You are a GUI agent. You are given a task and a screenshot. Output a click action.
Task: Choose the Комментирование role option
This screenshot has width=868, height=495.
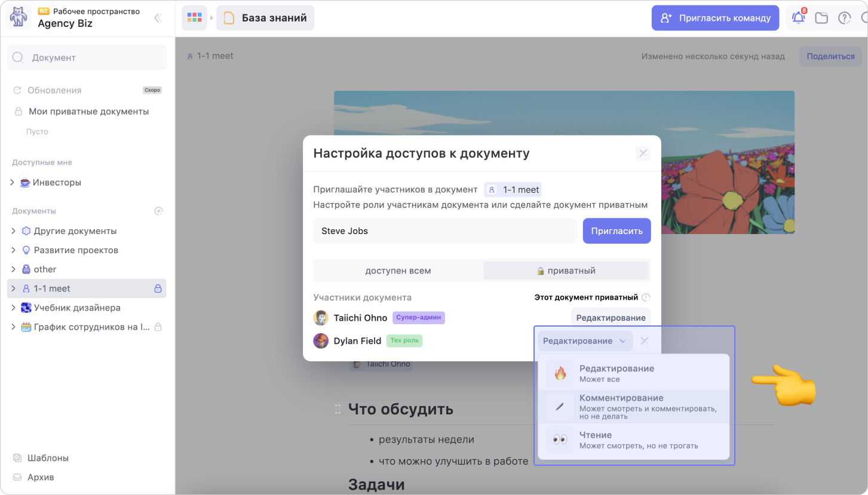tap(633, 407)
